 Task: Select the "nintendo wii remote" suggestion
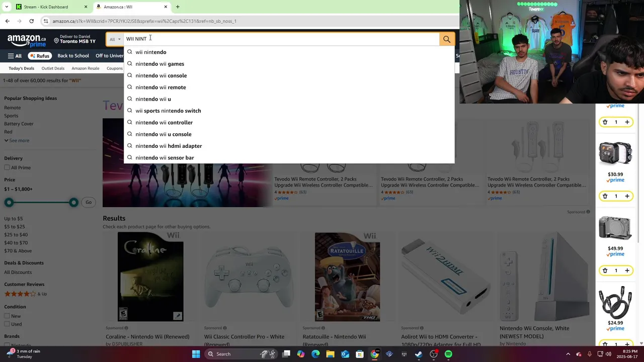[289, 87]
